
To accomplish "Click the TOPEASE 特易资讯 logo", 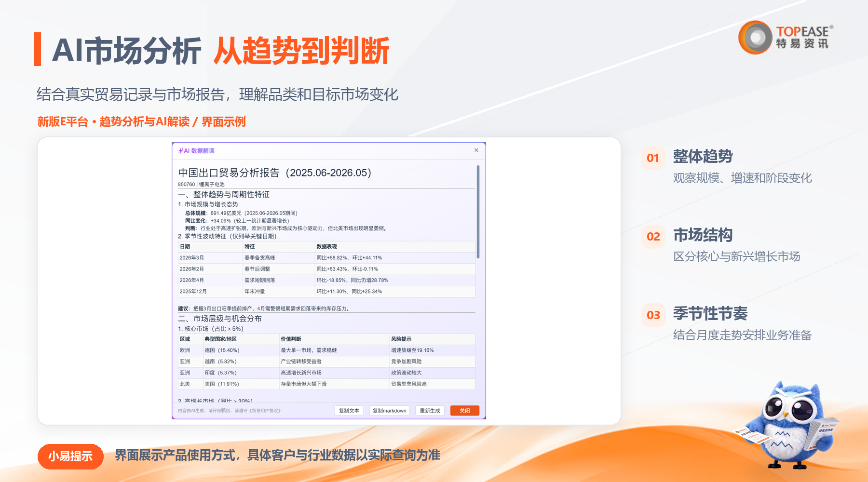I will 786,37.
